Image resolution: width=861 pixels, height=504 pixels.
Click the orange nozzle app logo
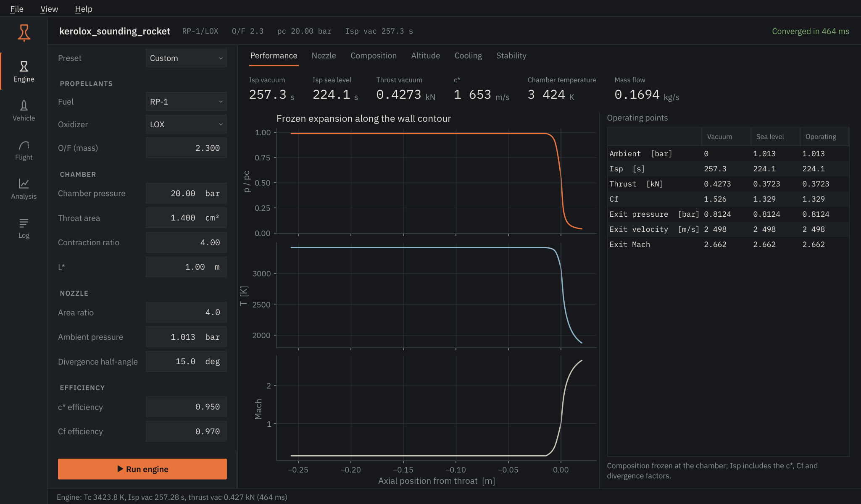[x=24, y=32]
